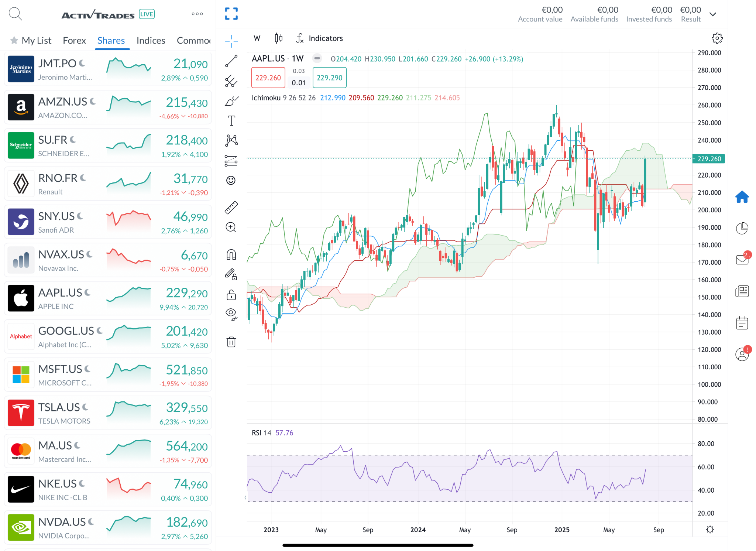
Task: Switch to Indices tab
Action: tap(151, 40)
